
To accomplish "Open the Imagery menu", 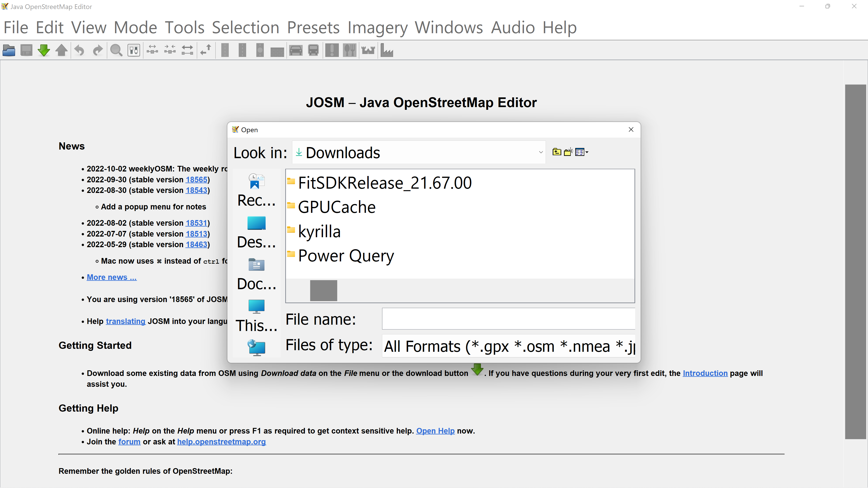I will coord(377,28).
